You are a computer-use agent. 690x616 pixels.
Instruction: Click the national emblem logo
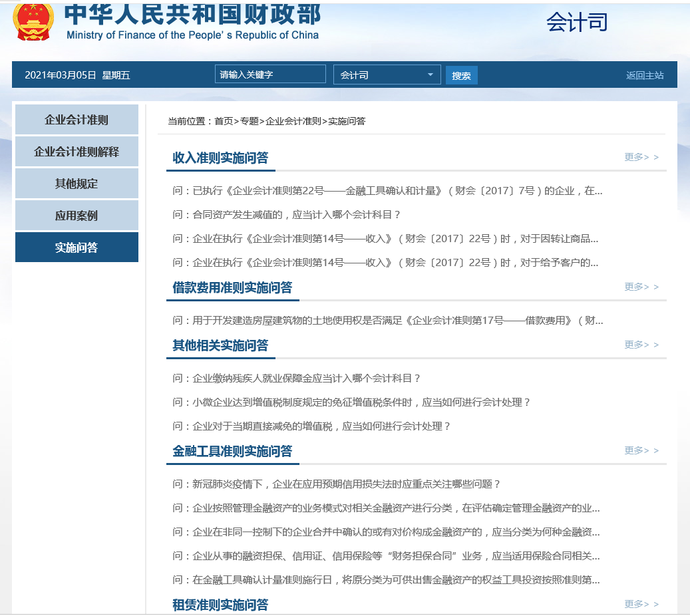(x=33, y=22)
